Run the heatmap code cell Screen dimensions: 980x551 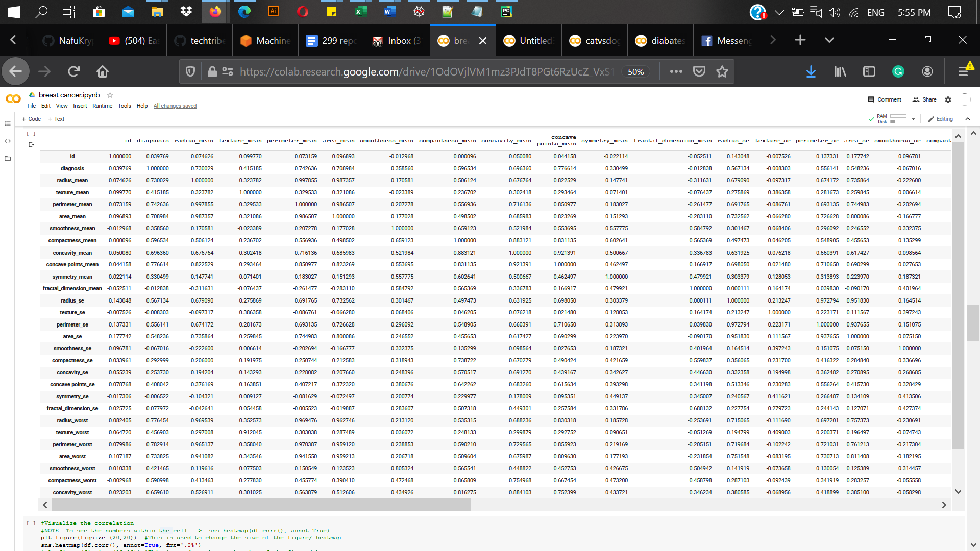31,523
